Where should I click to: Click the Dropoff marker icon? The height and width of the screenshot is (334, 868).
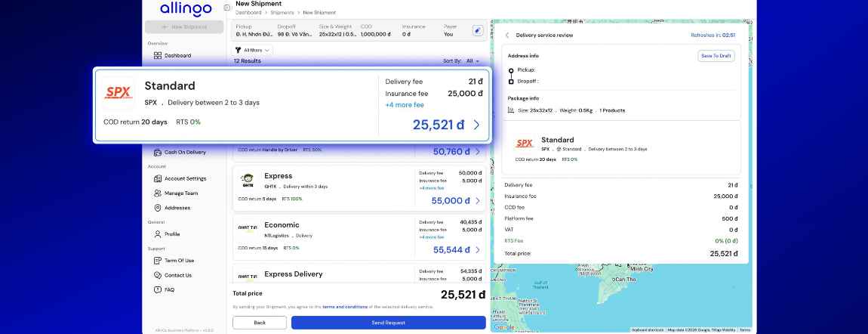tap(511, 82)
